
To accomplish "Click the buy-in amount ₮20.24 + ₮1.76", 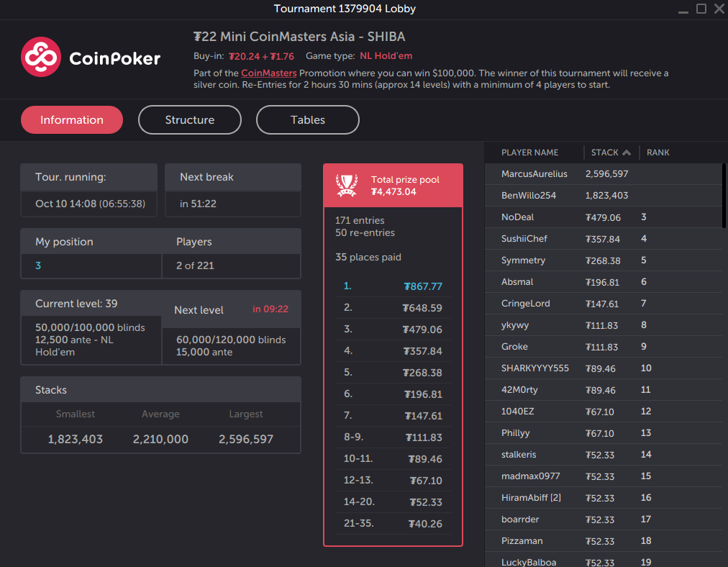I will pos(261,56).
